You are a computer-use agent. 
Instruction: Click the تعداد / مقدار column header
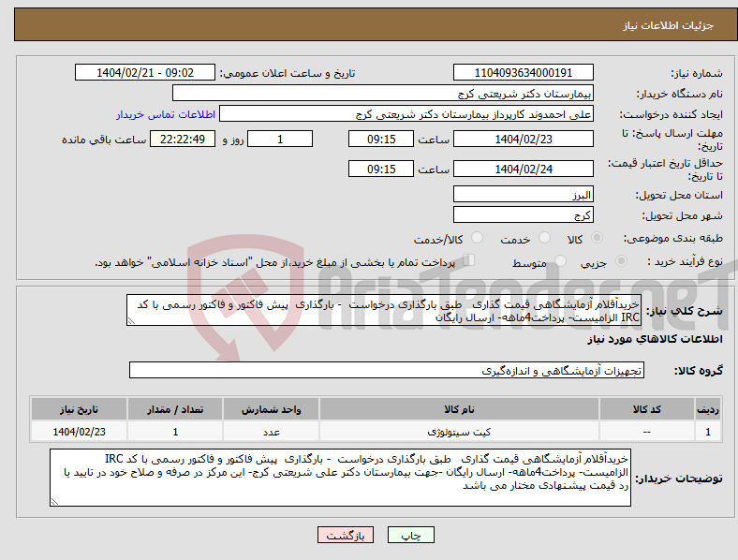pos(175,409)
